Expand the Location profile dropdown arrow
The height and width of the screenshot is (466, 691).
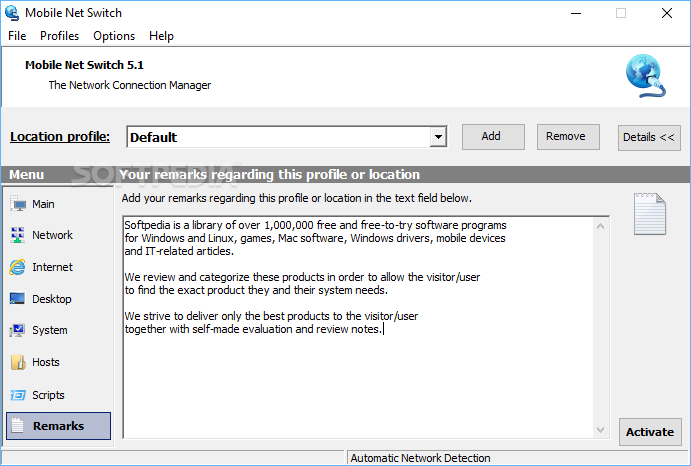(x=438, y=137)
